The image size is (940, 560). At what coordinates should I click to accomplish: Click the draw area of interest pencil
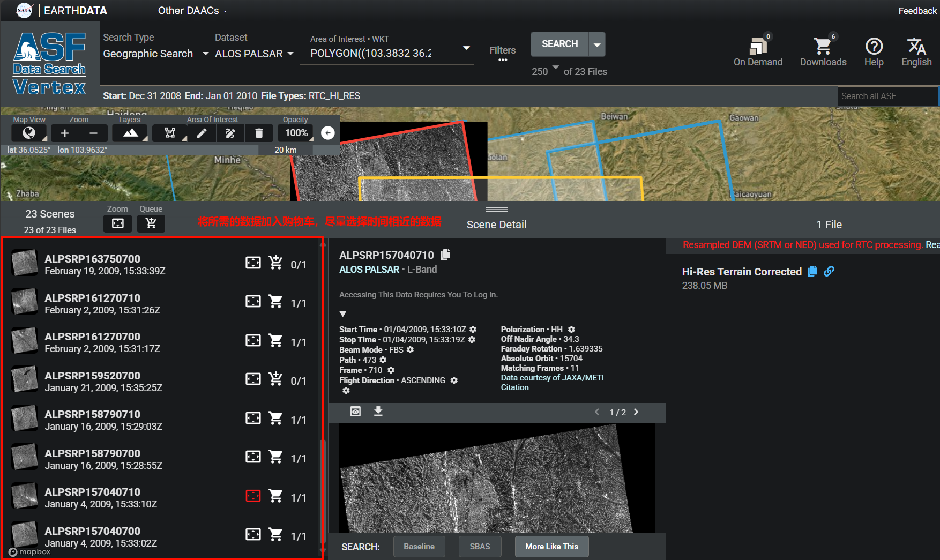(x=202, y=133)
